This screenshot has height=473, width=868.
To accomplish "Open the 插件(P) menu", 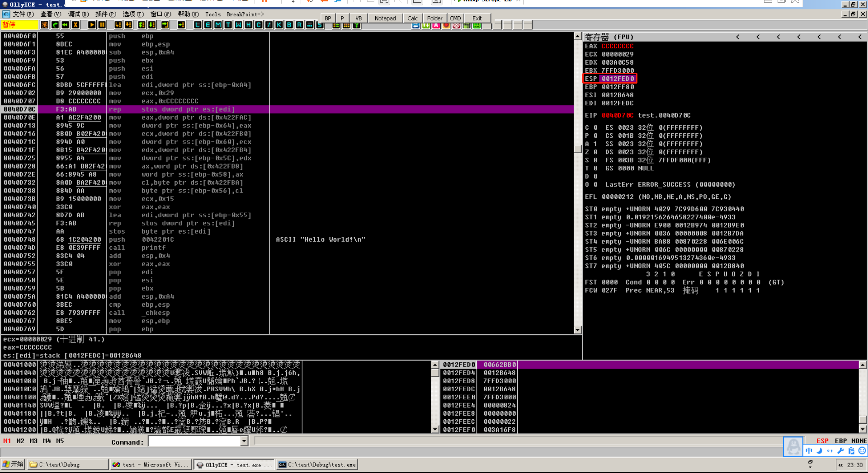I will pos(106,14).
